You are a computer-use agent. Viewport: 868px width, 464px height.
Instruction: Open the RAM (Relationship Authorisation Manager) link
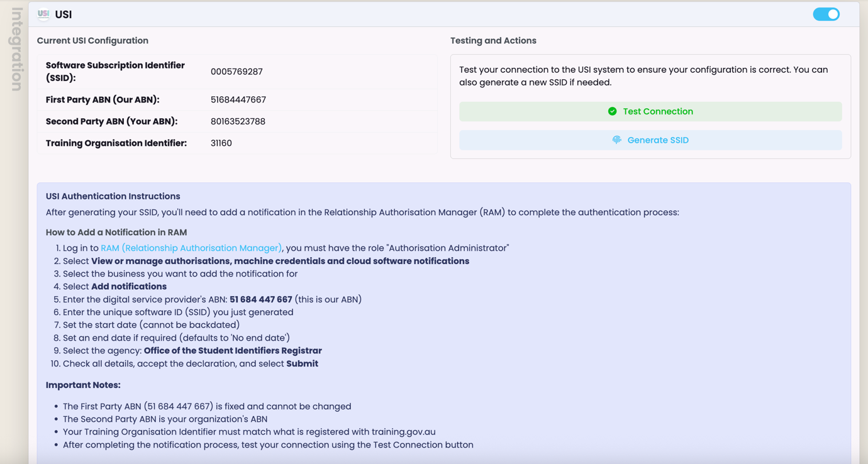click(191, 248)
